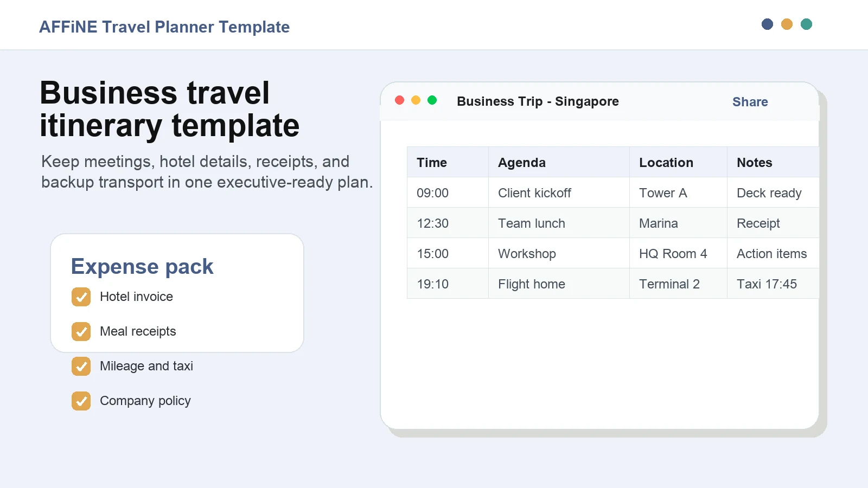Viewport: 868px width, 488px height.
Task: Select the teal green color dot in header
Action: pos(806,24)
